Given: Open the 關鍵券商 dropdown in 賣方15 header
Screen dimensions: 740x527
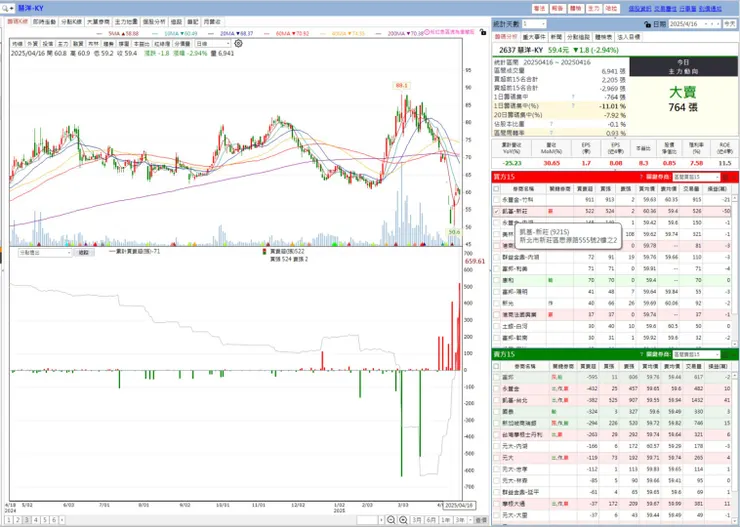Looking at the screenshot, I should tap(696, 354).
